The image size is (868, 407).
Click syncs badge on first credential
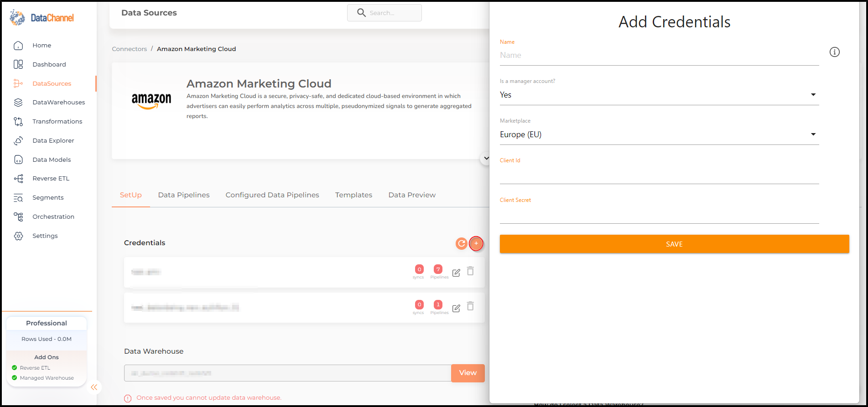(x=419, y=269)
